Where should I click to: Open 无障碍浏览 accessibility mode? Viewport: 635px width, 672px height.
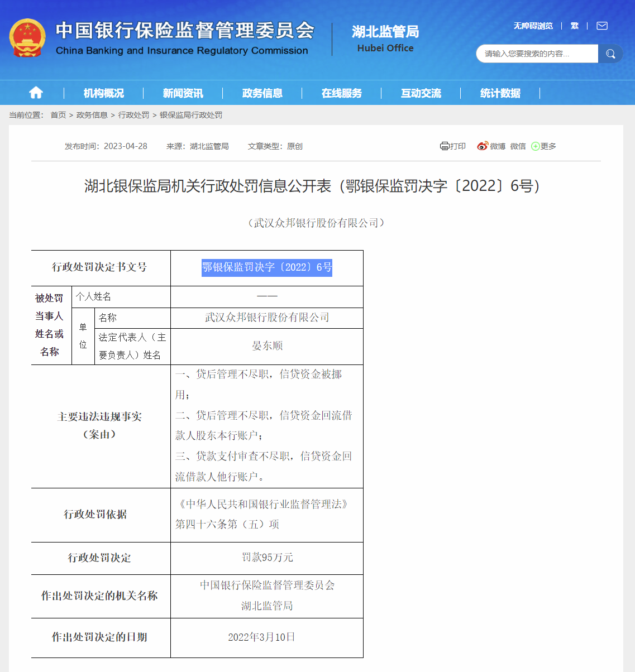point(533,26)
